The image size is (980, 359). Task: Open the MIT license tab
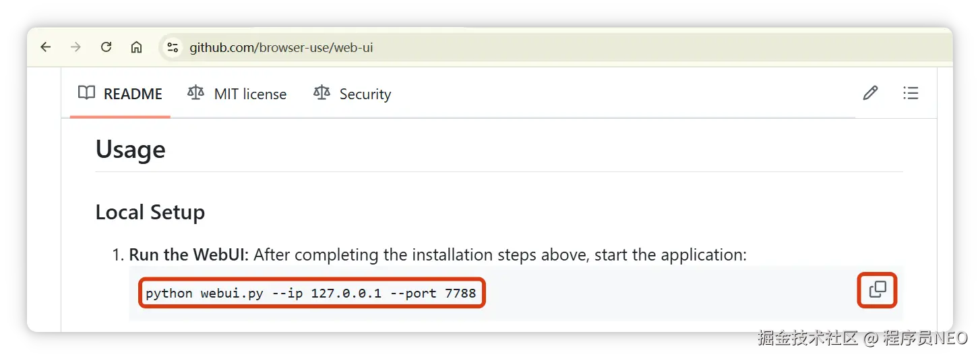pos(250,94)
